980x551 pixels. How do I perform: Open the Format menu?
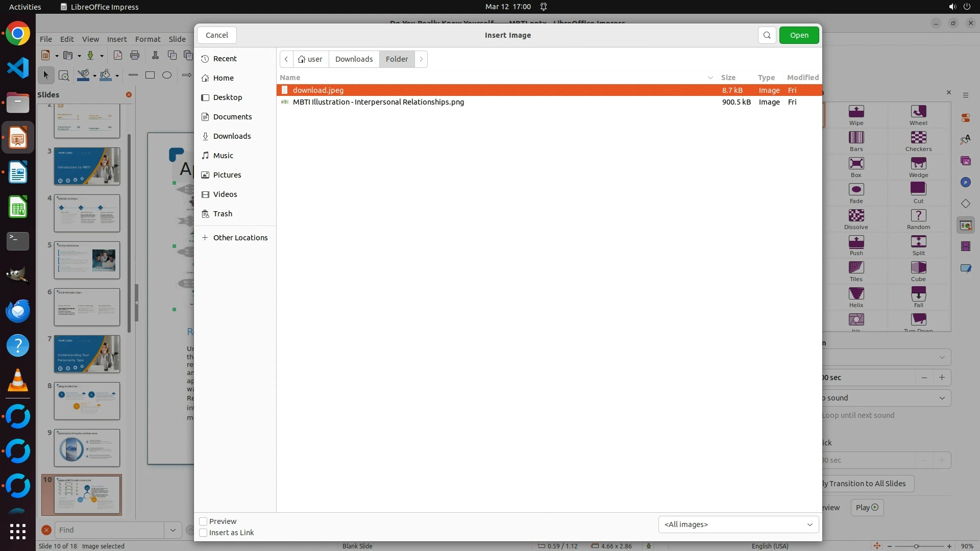[x=148, y=39]
